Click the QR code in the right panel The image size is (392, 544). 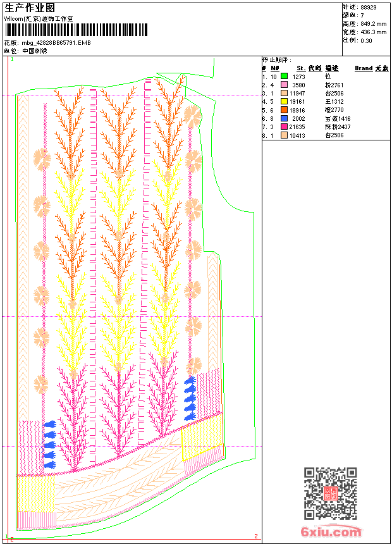coord(331,493)
